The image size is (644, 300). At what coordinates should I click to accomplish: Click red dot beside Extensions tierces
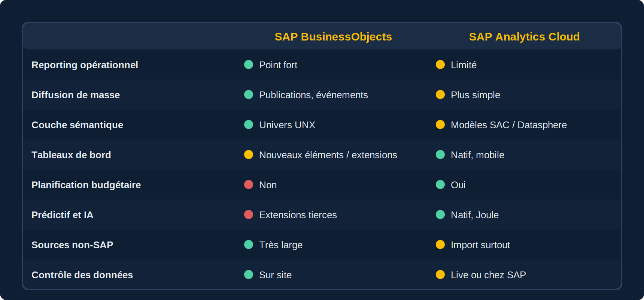coord(249,214)
